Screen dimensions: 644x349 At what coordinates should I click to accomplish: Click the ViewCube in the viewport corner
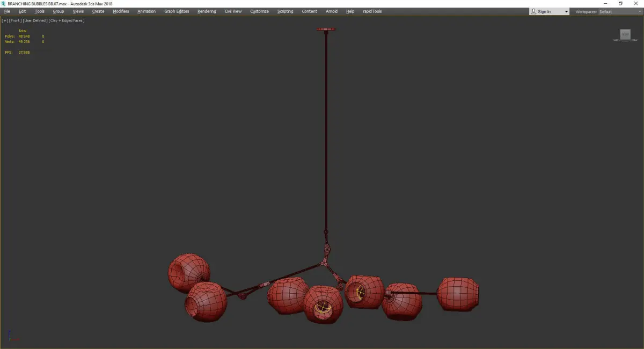[625, 35]
